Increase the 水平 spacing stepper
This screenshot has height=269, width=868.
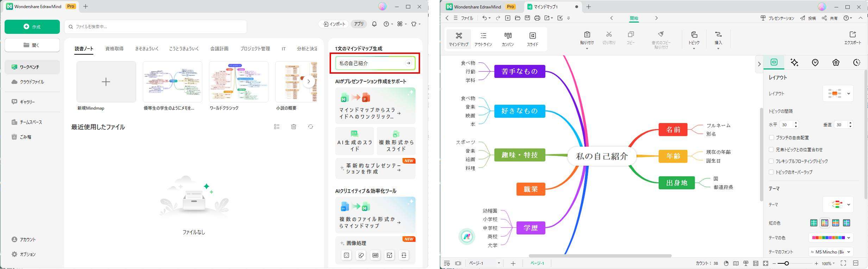796,123
